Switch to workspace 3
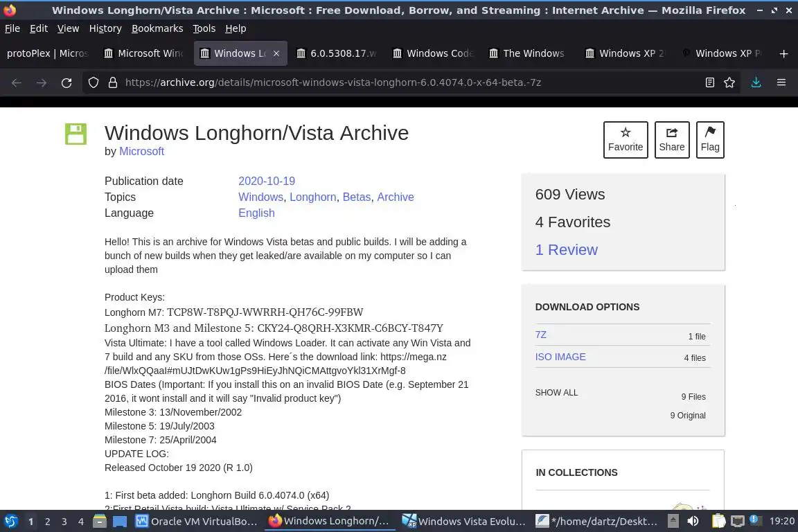 coord(64,522)
